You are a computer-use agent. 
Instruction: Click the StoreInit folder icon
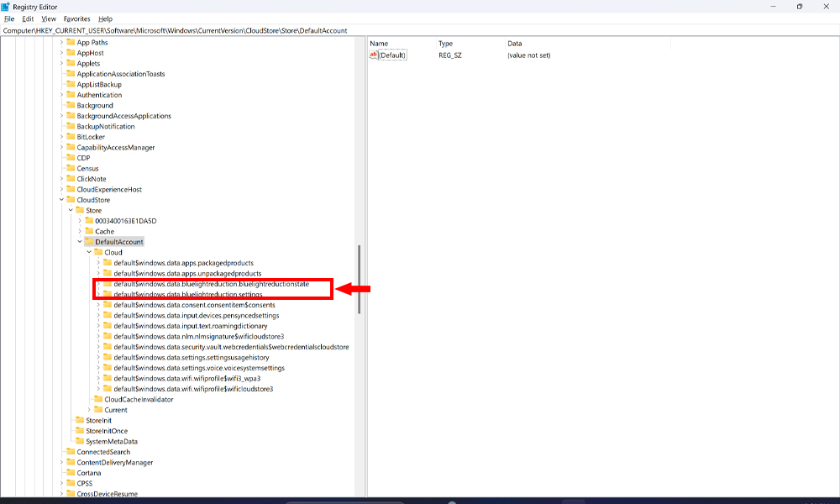(x=79, y=421)
